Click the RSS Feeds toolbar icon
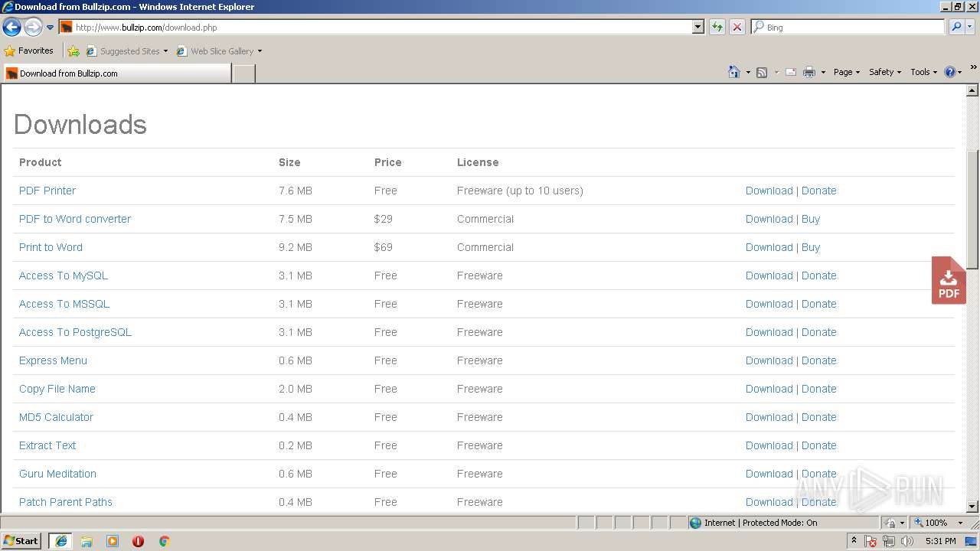Viewport: 980px width, 551px height. (762, 72)
